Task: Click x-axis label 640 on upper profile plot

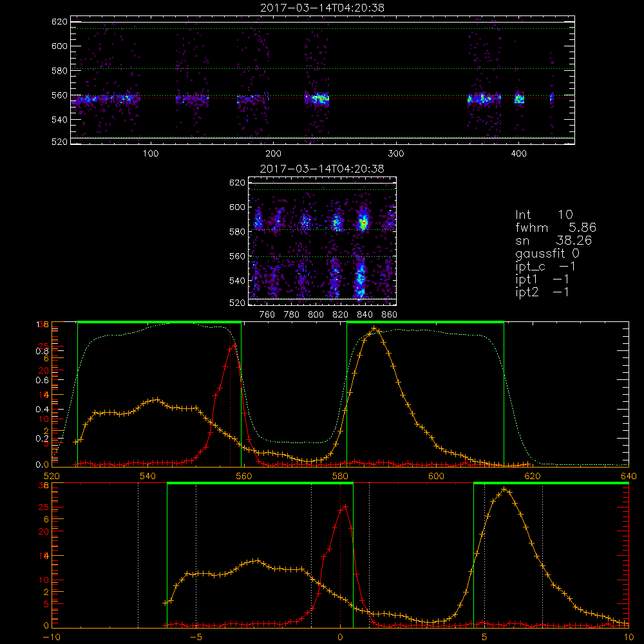Action: 629,476
